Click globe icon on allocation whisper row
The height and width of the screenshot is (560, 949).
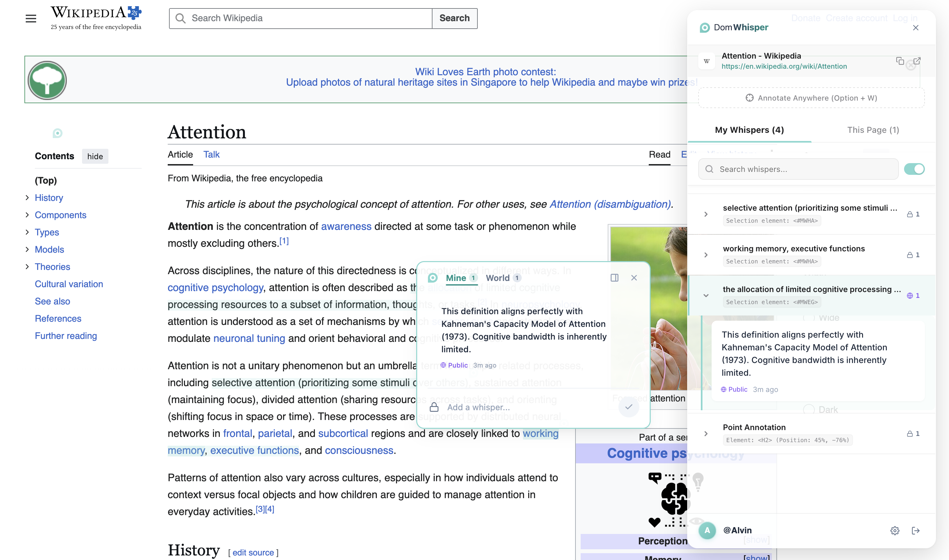coord(910,296)
